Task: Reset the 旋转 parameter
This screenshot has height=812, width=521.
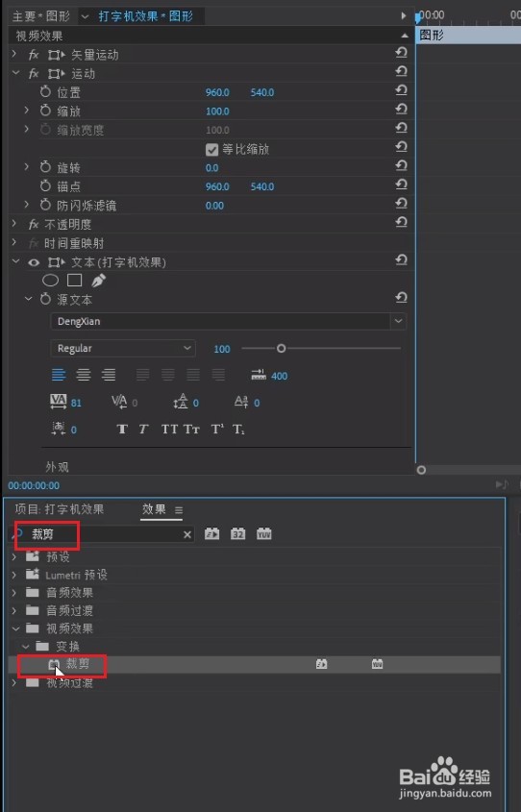Action: tap(401, 165)
